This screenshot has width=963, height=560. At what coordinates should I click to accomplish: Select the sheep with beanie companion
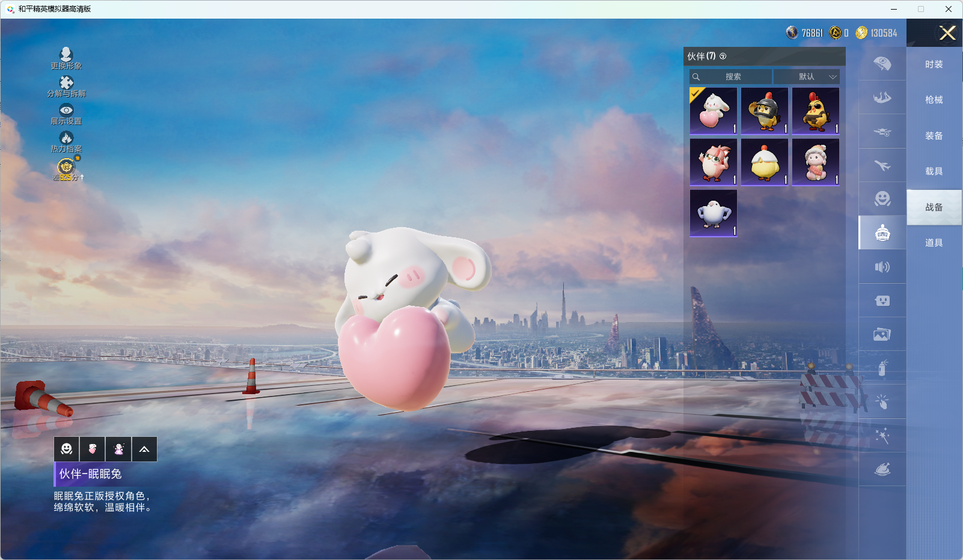click(816, 162)
